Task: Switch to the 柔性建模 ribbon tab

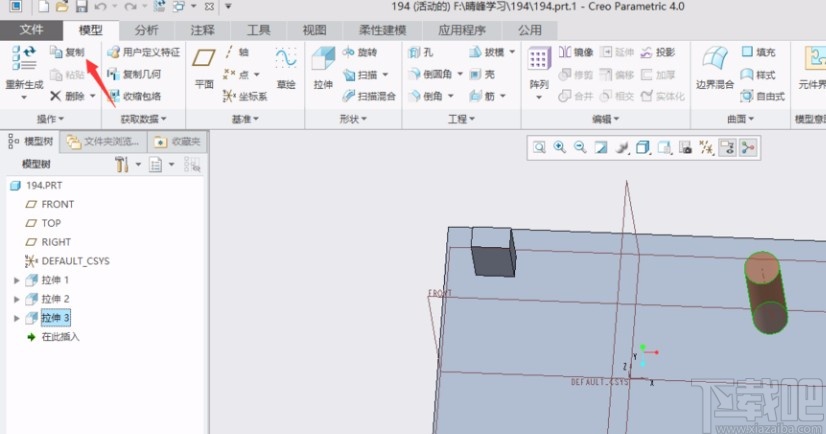Action: 383,31
